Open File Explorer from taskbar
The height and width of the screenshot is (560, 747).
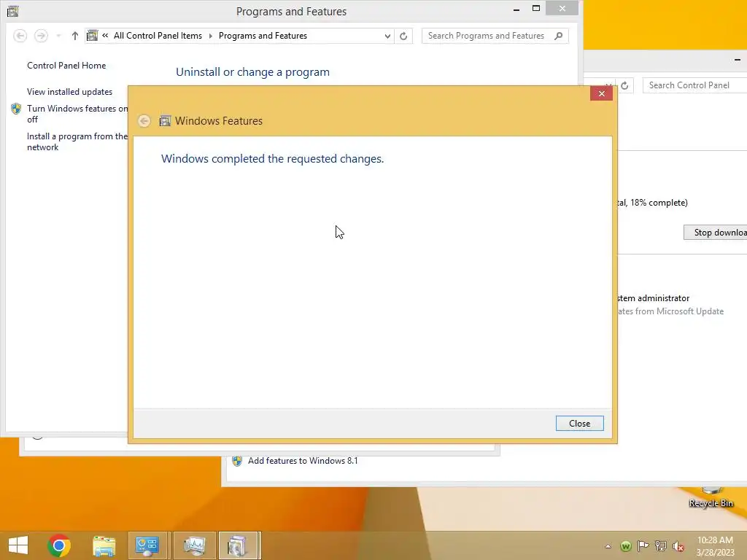tap(104, 545)
